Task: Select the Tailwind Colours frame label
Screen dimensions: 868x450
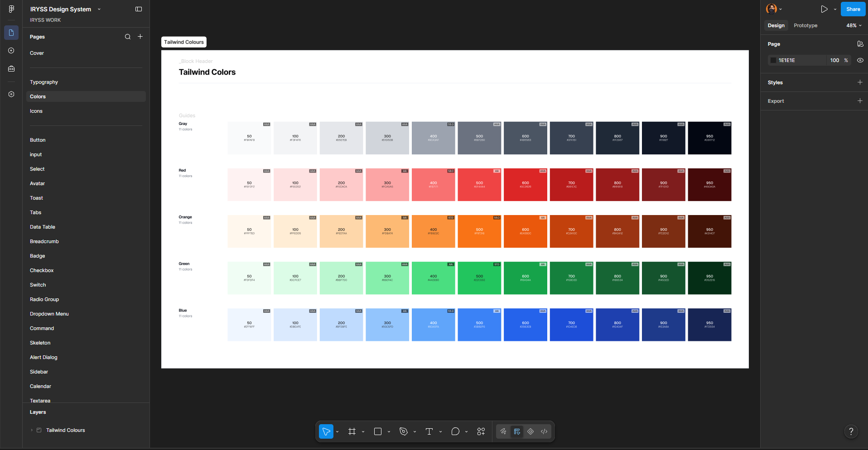Action: (184, 42)
